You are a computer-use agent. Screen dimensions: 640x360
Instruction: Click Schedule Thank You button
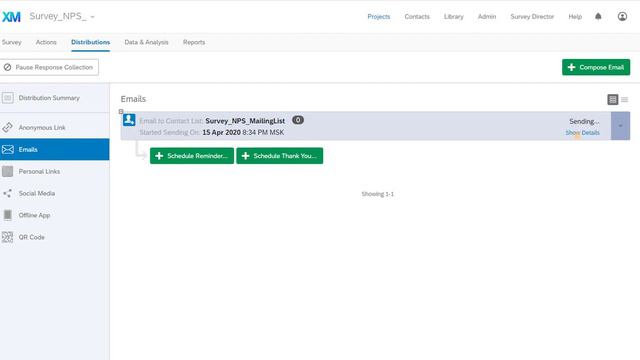point(280,156)
